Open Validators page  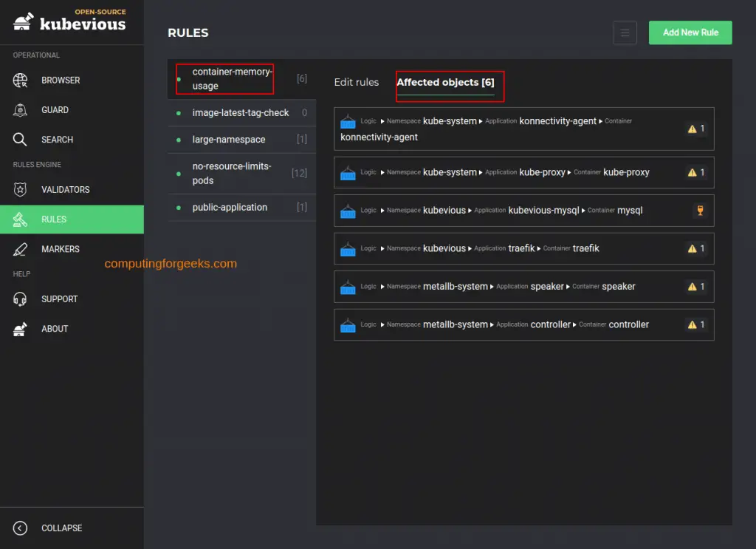[72, 190]
